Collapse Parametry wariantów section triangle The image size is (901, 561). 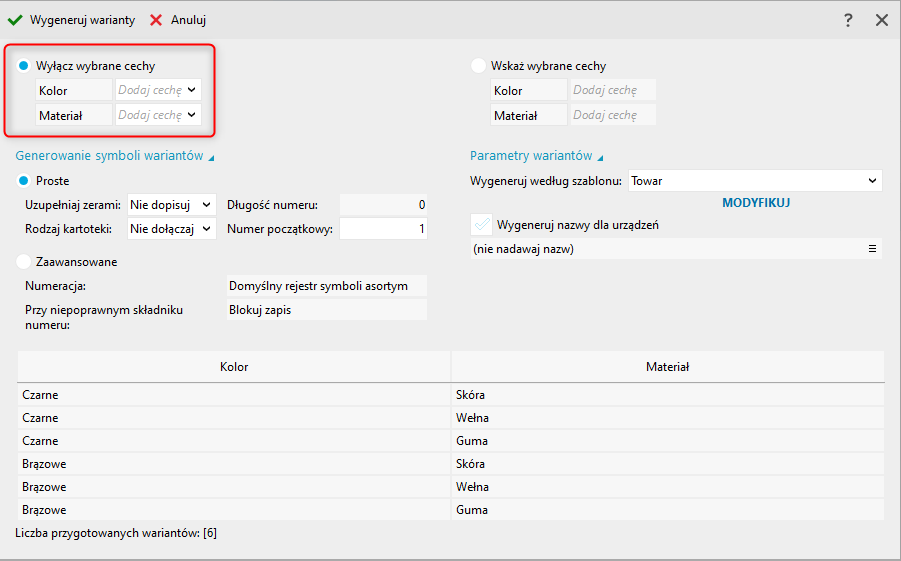pyautogui.click(x=601, y=157)
